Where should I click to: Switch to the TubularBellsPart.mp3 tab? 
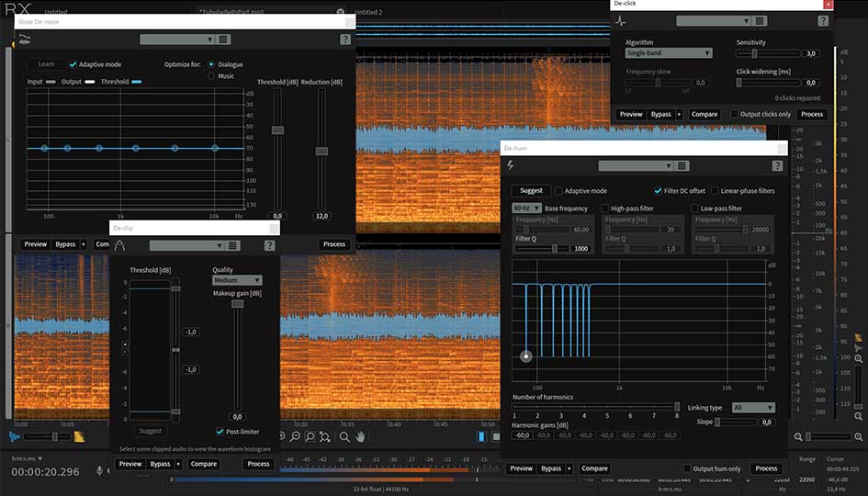[x=232, y=11]
